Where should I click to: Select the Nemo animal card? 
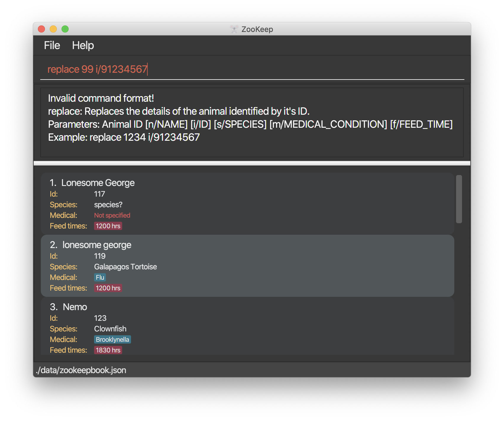[247, 326]
